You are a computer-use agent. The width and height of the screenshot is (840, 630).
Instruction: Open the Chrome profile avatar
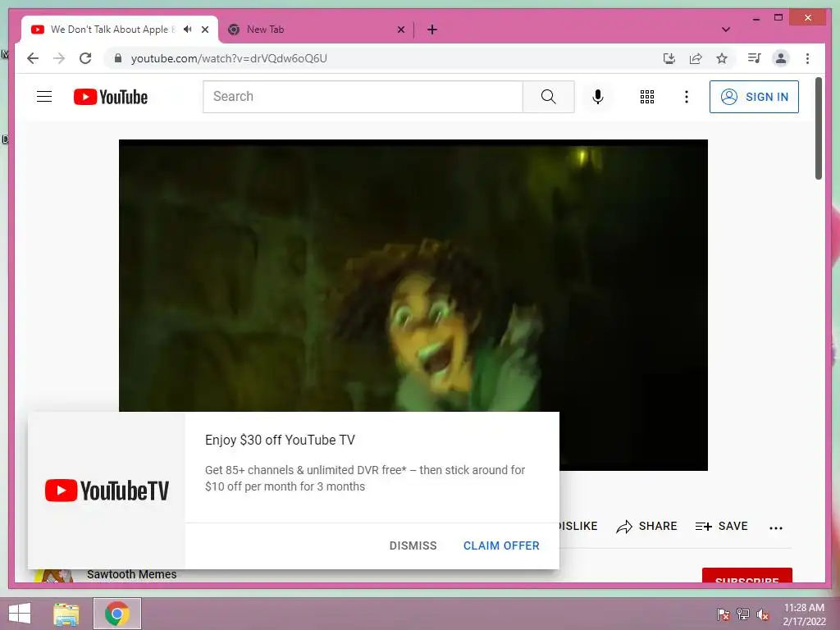tap(781, 58)
